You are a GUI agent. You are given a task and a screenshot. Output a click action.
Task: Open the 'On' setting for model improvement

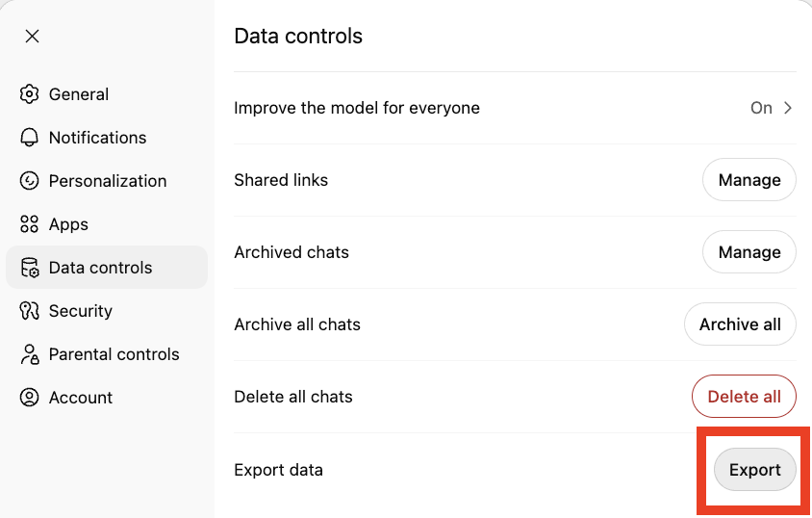[761, 108]
